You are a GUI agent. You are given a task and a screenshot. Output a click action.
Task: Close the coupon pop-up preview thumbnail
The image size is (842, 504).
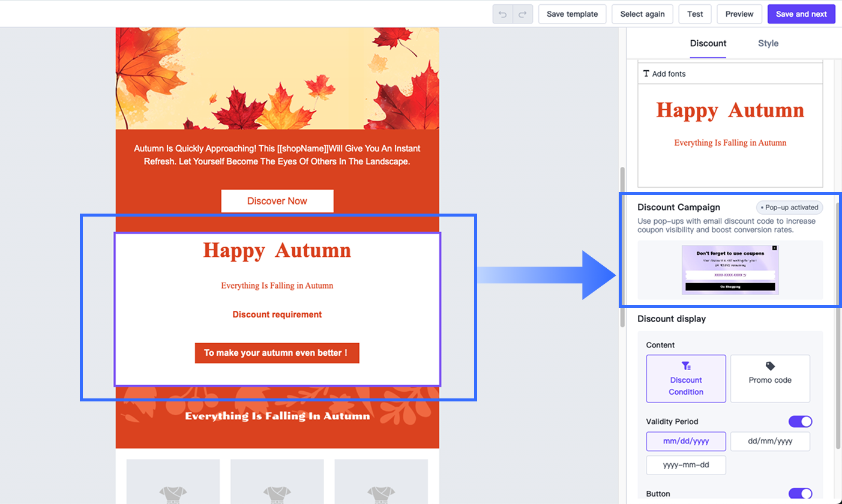[774, 248]
